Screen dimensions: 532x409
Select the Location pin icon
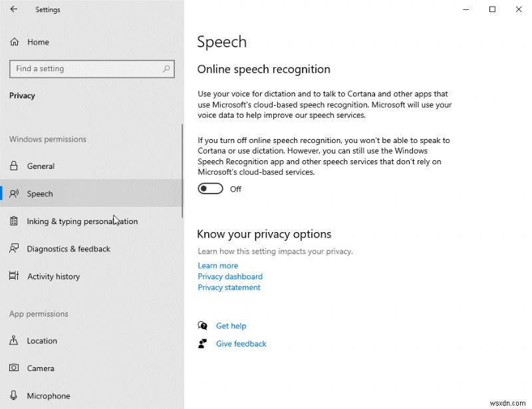coord(15,341)
